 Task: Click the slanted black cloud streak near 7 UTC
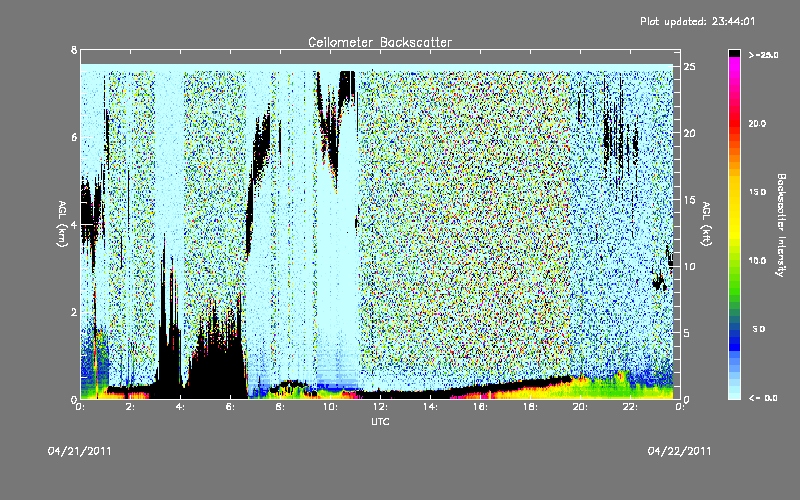[257, 179]
